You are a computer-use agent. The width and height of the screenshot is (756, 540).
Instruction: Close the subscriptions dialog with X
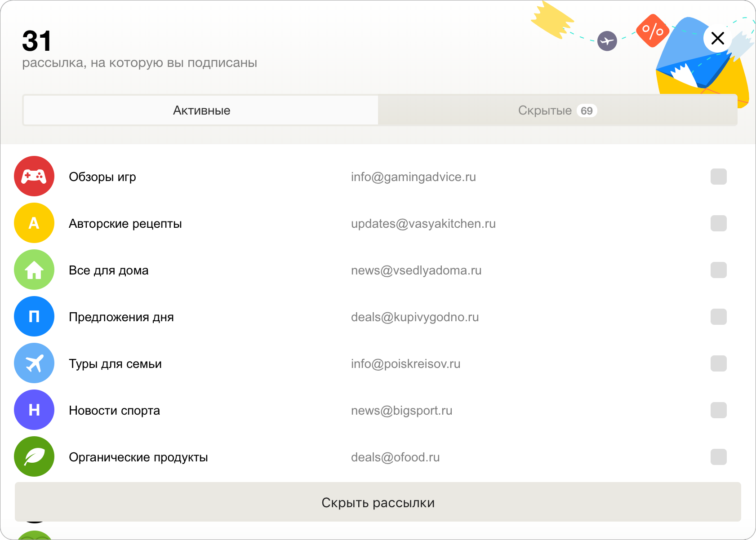(718, 38)
